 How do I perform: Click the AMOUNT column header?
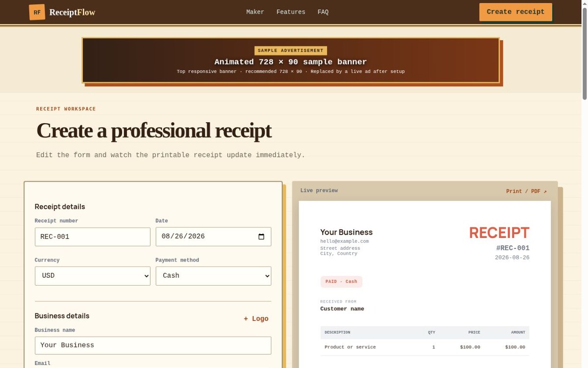pyautogui.click(x=518, y=332)
